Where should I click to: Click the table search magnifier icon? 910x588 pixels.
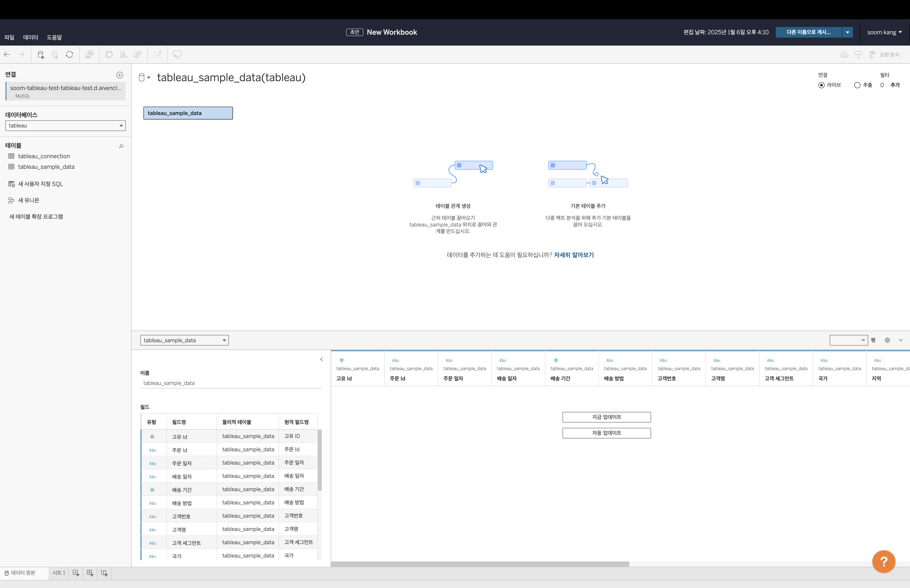[x=121, y=146]
